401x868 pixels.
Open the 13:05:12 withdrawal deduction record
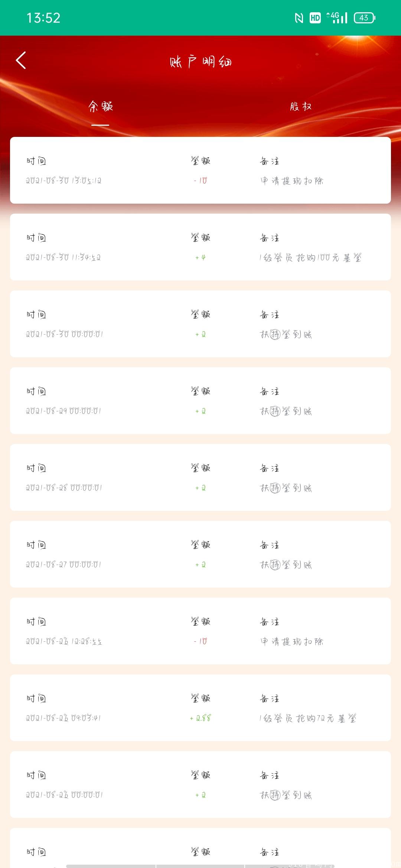click(x=200, y=170)
